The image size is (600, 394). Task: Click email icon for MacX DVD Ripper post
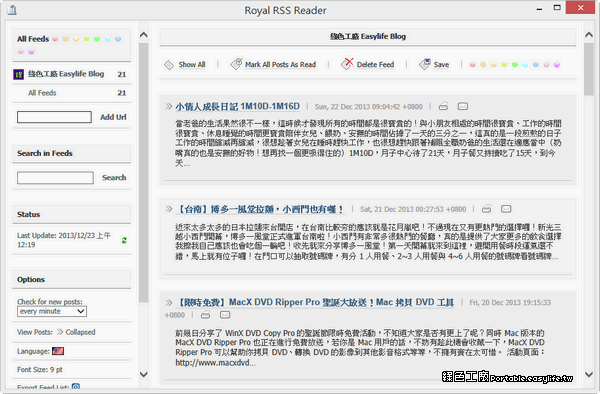click(225, 314)
